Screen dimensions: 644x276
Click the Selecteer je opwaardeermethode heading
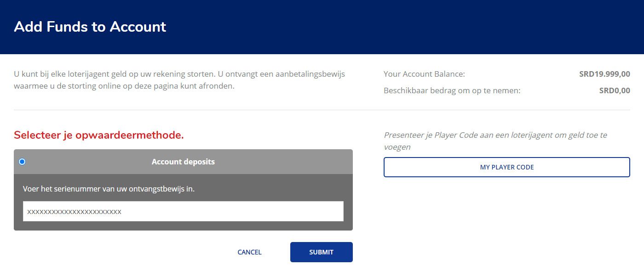click(x=99, y=135)
